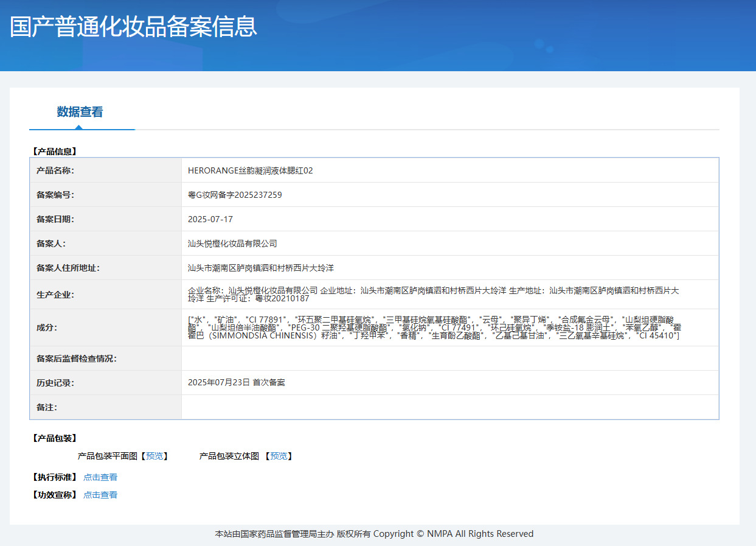
Task: Click the 备案人 row label
Action: tap(51, 243)
